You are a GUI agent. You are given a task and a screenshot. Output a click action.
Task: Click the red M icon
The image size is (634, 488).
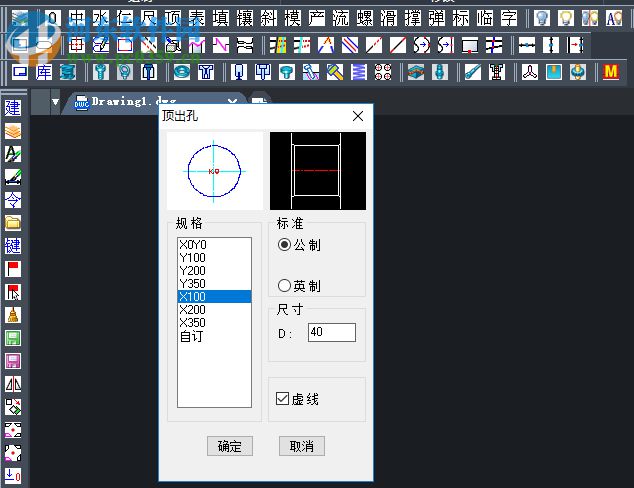pyautogui.click(x=611, y=72)
